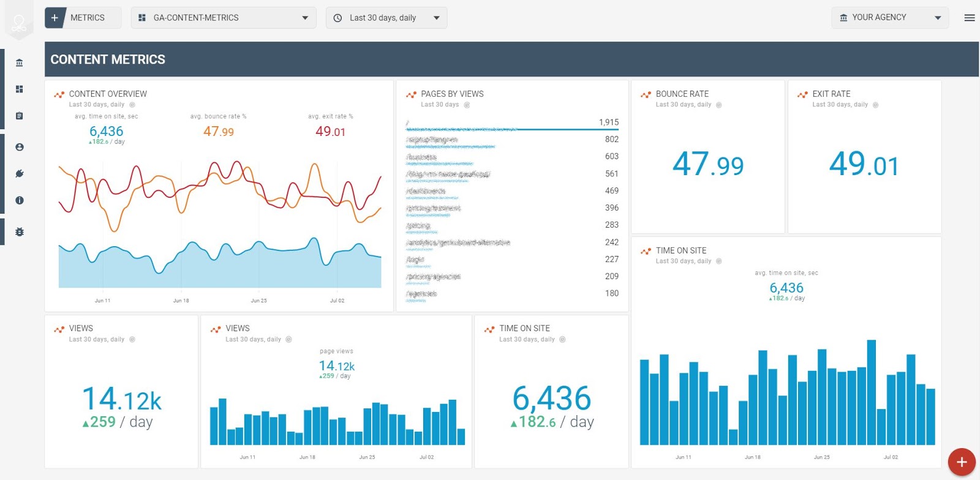Open the Last 30 days, daily date dropdown
This screenshot has width=980, height=480.
point(386,18)
